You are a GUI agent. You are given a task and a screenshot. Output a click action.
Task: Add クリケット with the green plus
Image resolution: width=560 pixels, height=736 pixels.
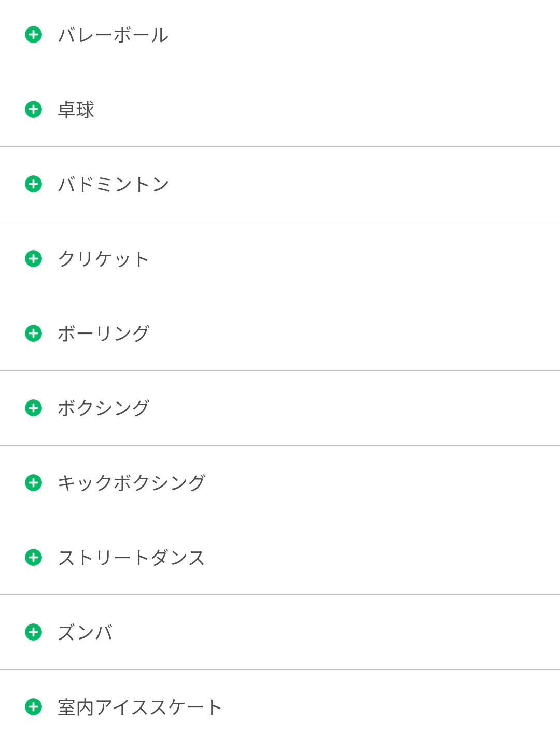[x=33, y=259]
